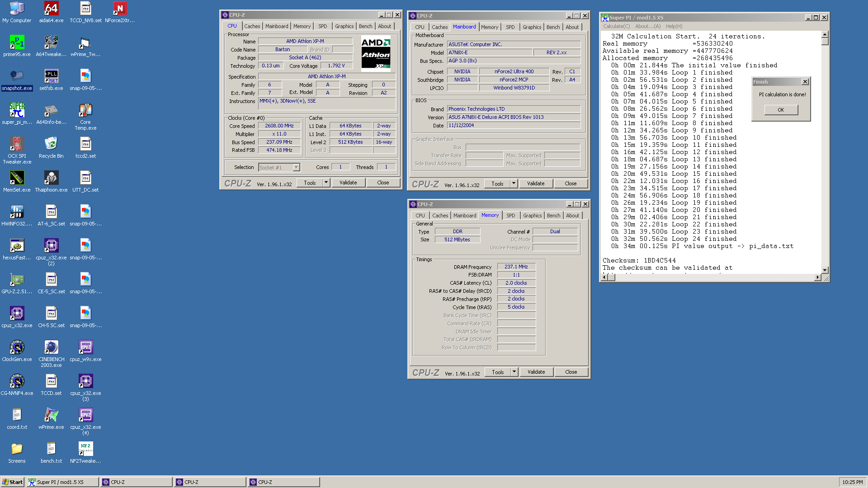Select the ClockGen.exe icon
The height and width of the screenshot is (488, 868).
(17, 351)
